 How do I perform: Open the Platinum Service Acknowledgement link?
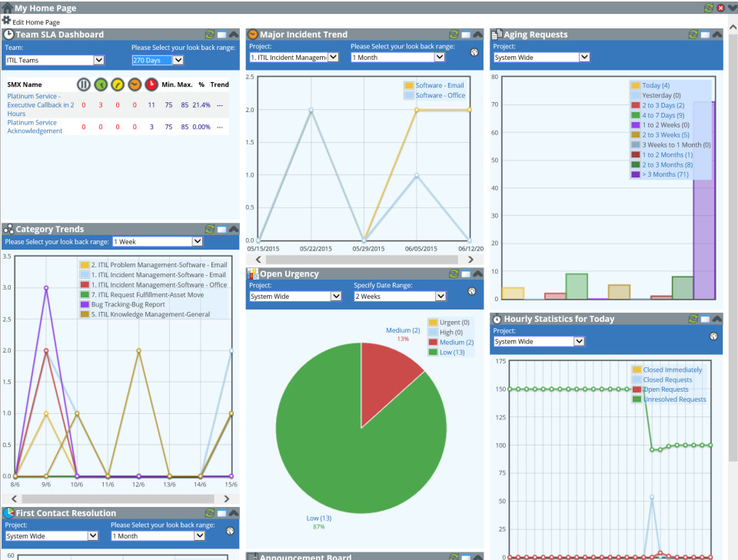(35, 126)
